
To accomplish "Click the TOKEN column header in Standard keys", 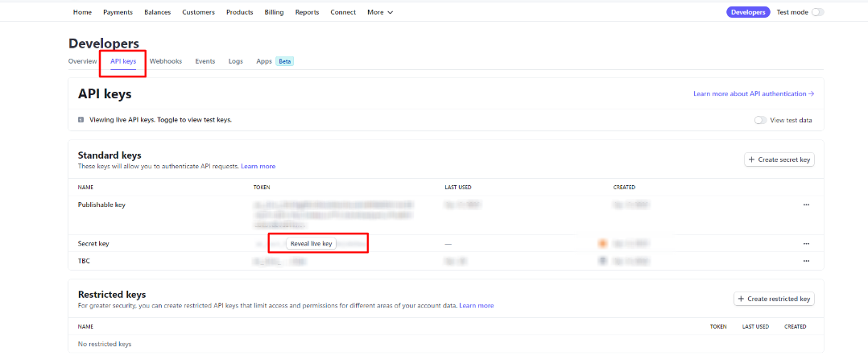I will 262,188.
